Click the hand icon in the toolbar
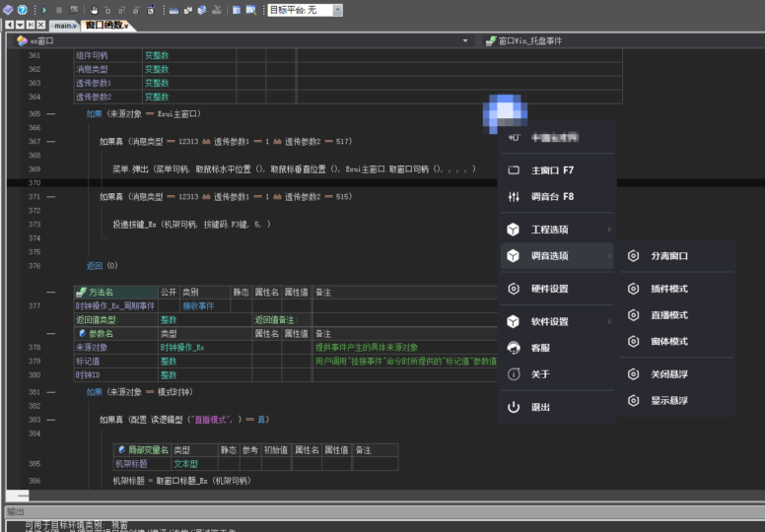The image size is (765, 532). point(93,9)
